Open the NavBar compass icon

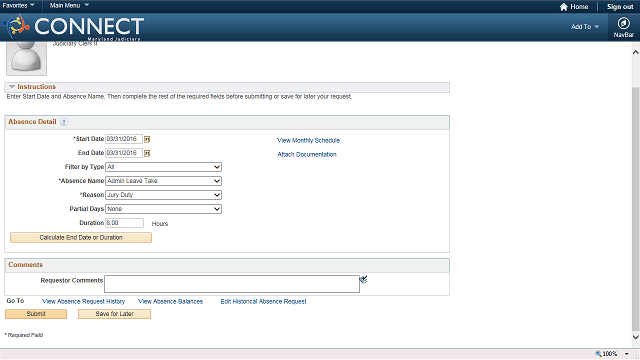point(623,23)
